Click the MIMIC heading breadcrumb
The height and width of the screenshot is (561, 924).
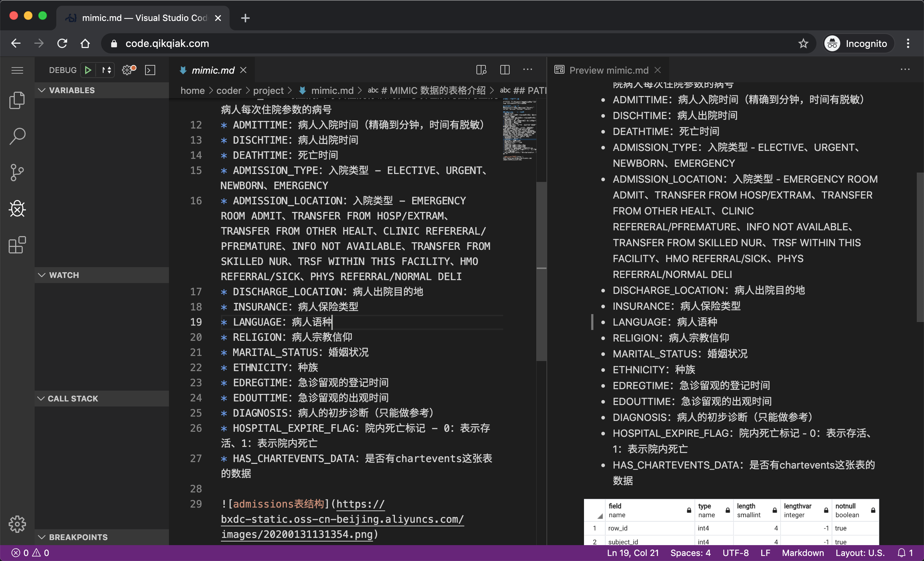pos(426,90)
